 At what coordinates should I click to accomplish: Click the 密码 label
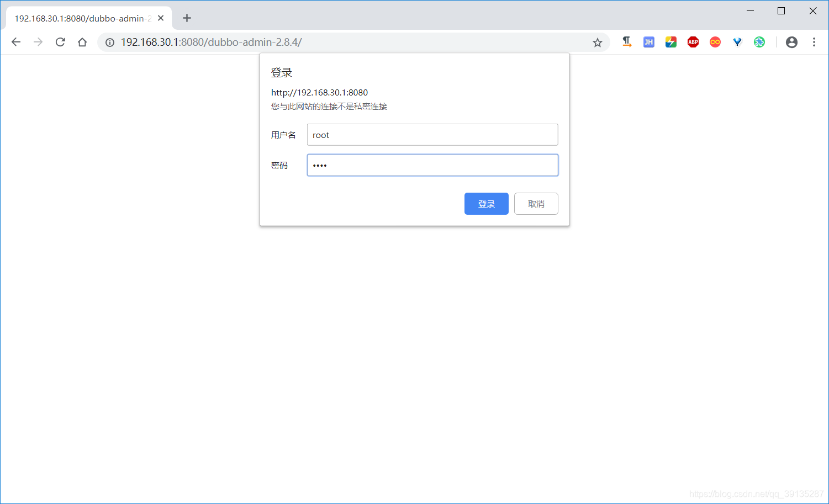coord(279,166)
